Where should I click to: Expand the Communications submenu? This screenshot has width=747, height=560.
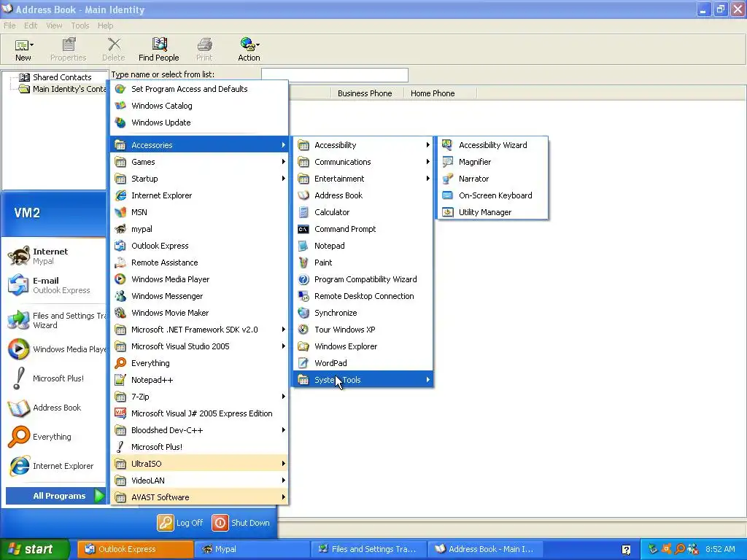pyautogui.click(x=363, y=162)
